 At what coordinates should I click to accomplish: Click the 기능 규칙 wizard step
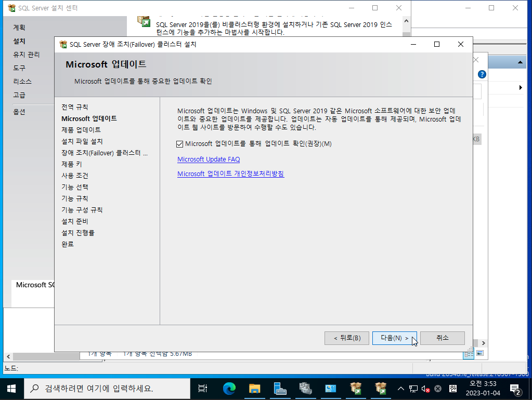pos(75,198)
